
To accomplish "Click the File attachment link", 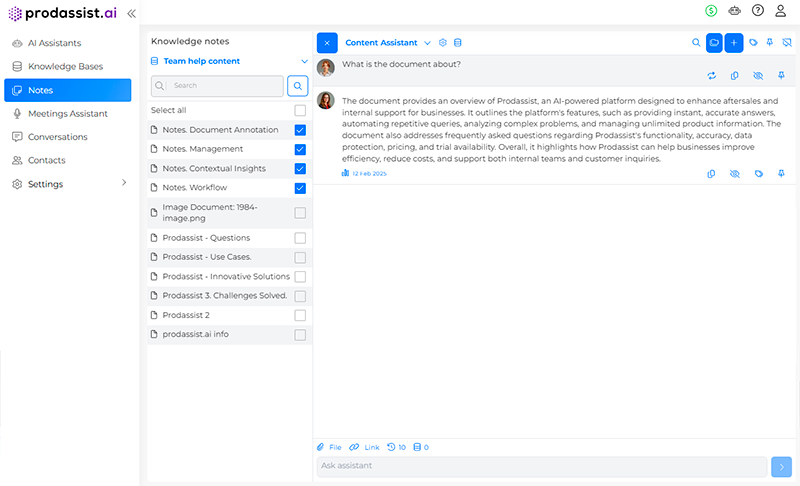I will pos(329,447).
